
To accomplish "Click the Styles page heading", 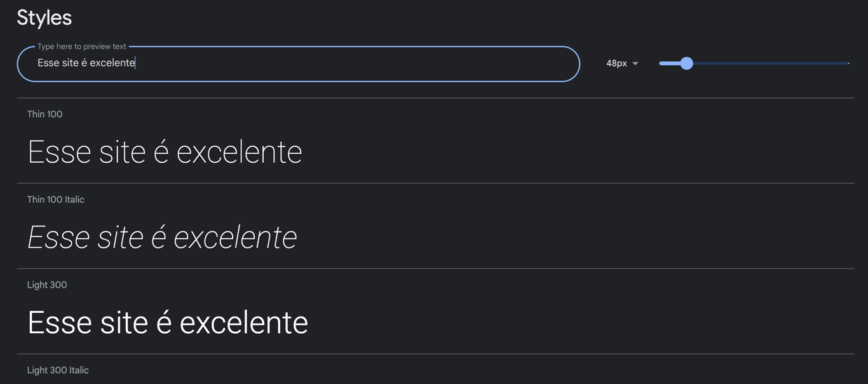I will click(x=44, y=17).
